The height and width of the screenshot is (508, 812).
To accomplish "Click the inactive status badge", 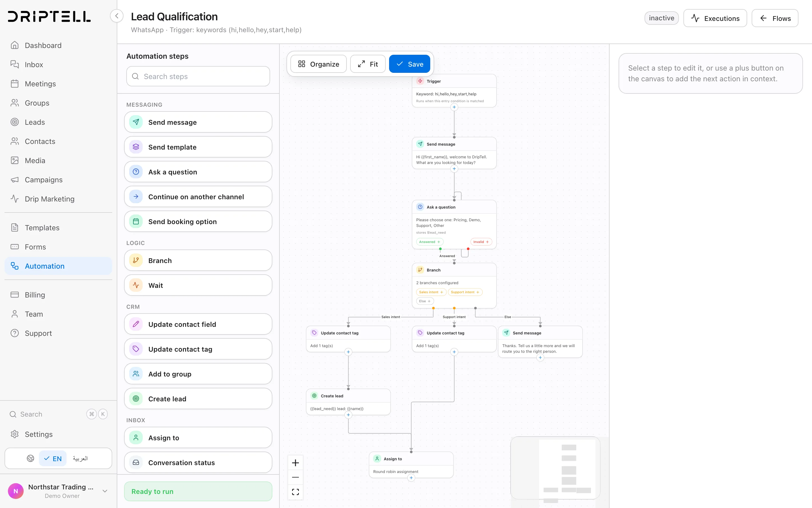I will [661, 18].
